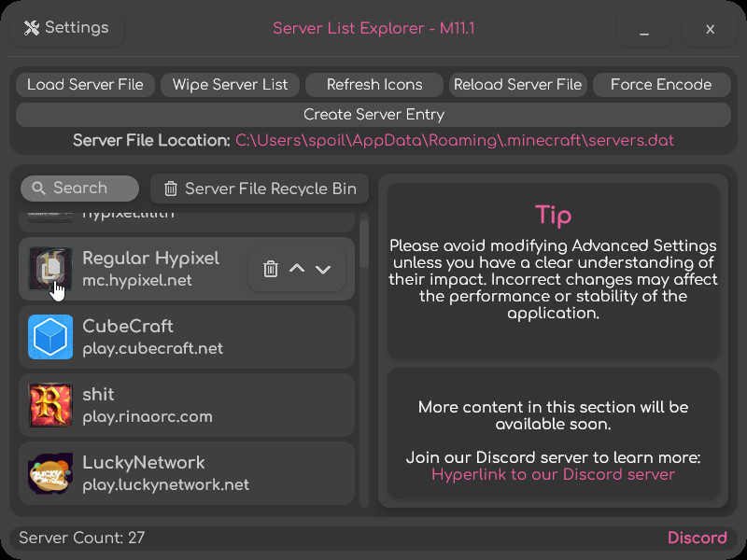Open the servers.dat file location path
Screen dimensions: 747x560
455,141
